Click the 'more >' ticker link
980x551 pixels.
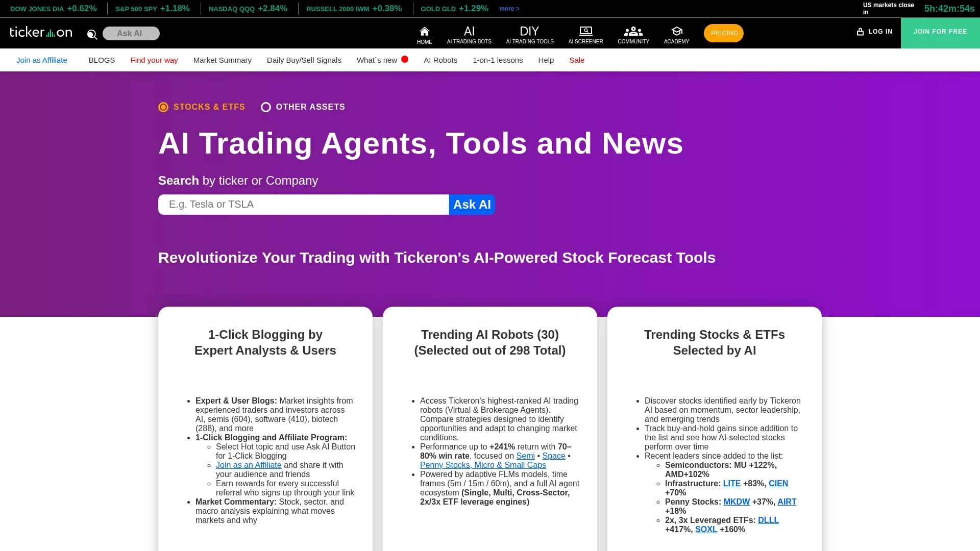pos(509,9)
